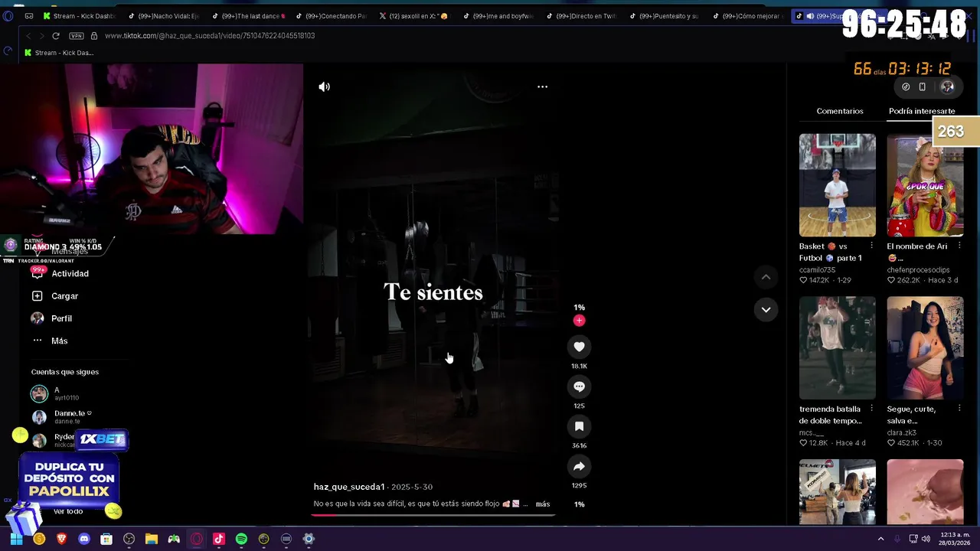
Task: Open the Comentarios tab
Action: (840, 111)
